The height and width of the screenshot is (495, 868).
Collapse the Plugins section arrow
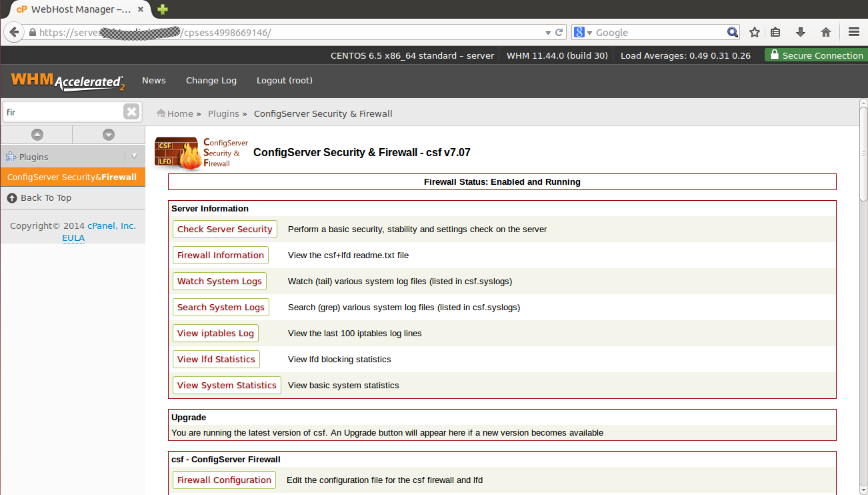tap(134, 157)
